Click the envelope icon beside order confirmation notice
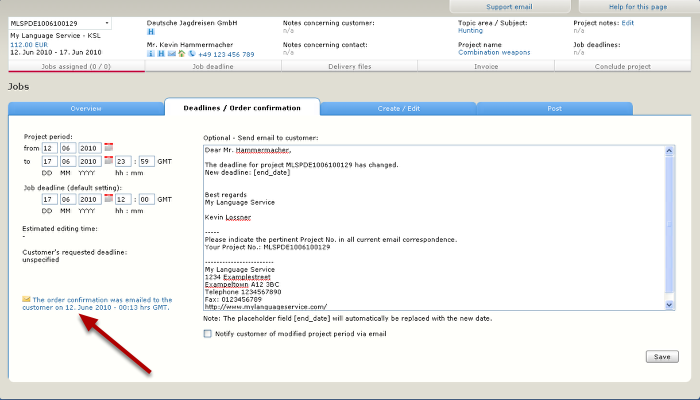This screenshot has height=400, width=700. click(26, 300)
